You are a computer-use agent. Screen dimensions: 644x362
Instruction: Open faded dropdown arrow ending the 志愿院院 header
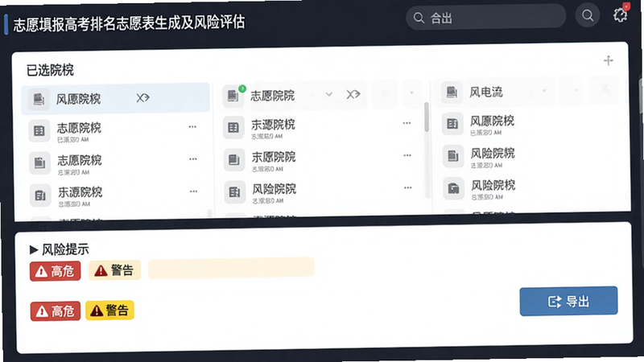pyautogui.click(x=411, y=93)
